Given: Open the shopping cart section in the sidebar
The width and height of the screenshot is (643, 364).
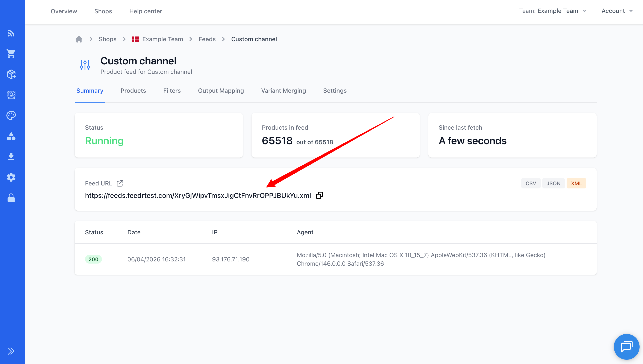Looking at the screenshot, I should coord(11,53).
